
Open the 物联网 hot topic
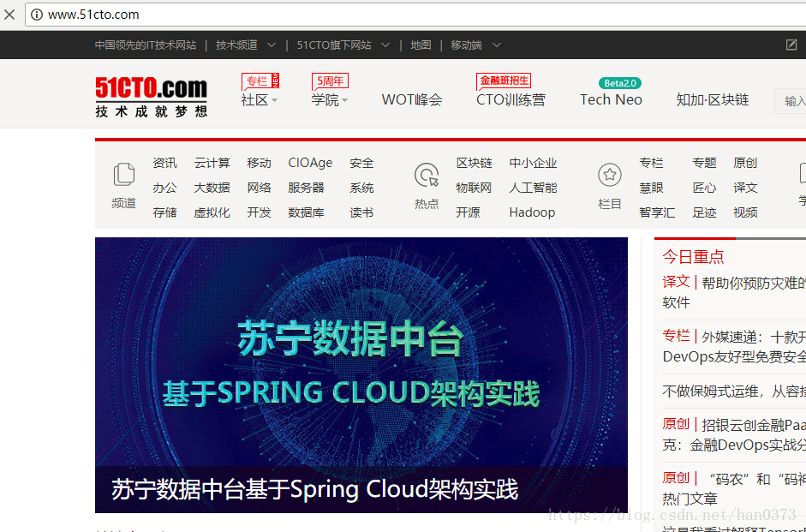[x=474, y=188]
